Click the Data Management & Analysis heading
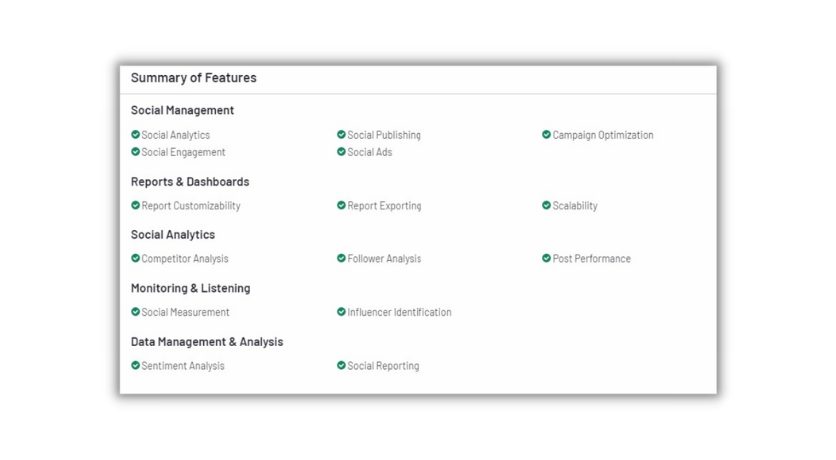Screen dimensions: 836x460 coord(207,342)
